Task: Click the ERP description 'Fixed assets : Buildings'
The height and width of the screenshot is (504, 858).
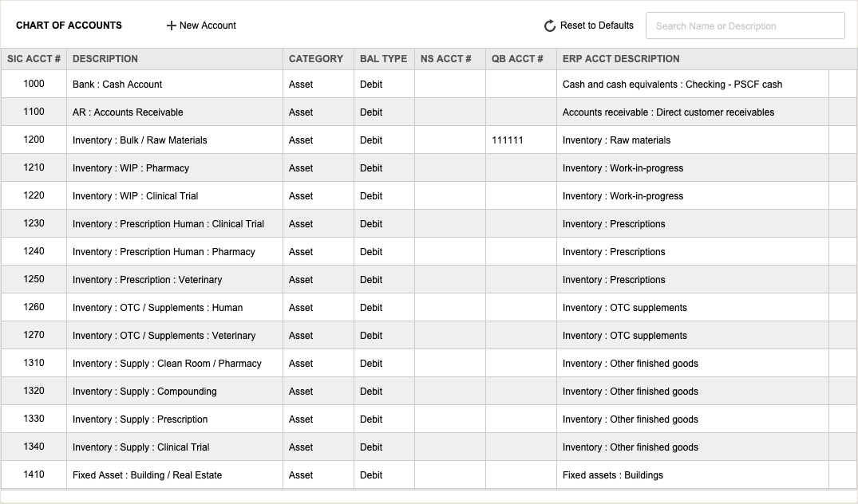Action: [x=613, y=475]
